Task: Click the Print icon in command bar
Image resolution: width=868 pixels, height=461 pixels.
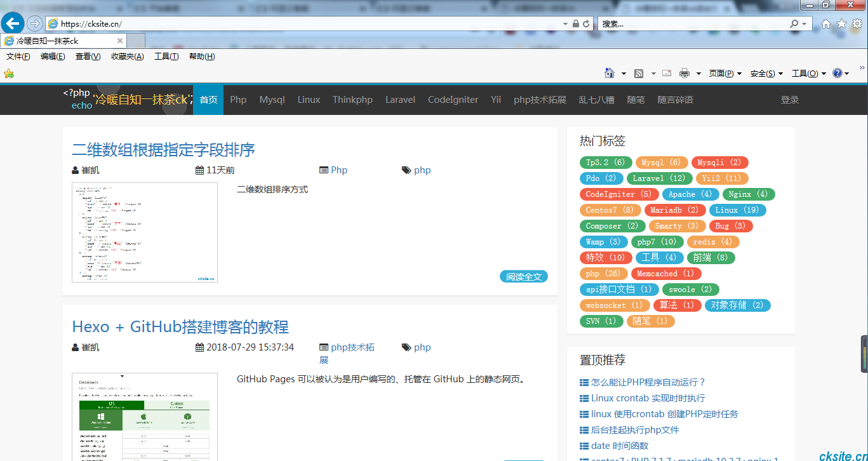Action: pyautogui.click(x=684, y=74)
